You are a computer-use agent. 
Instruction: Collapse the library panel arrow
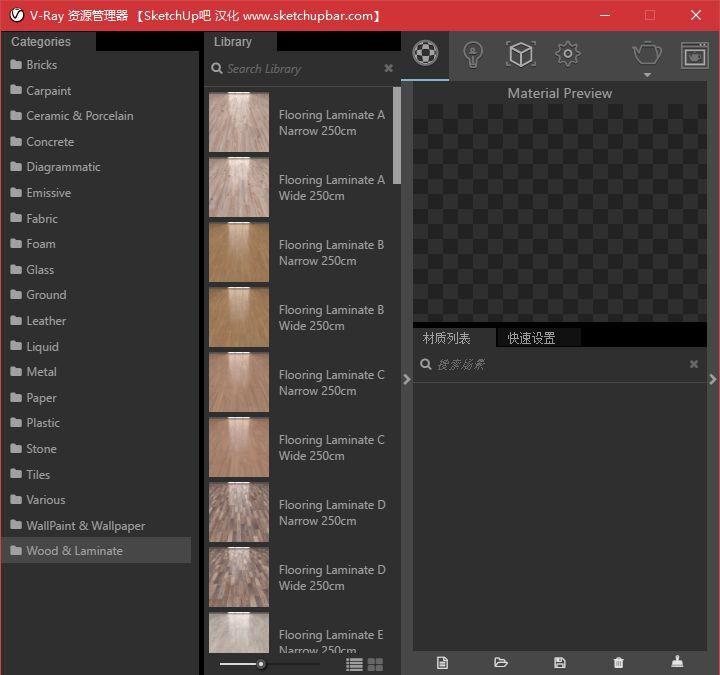click(406, 379)
